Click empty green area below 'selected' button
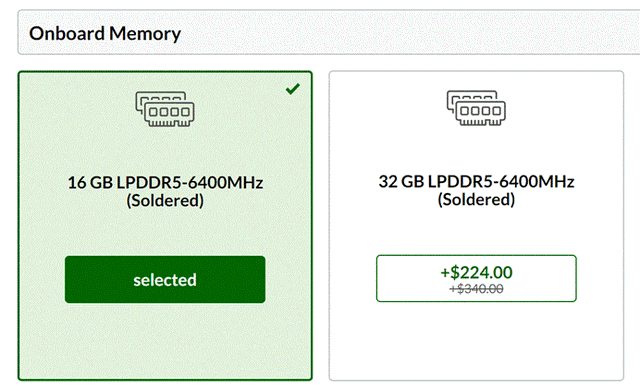 click(165, 341)
